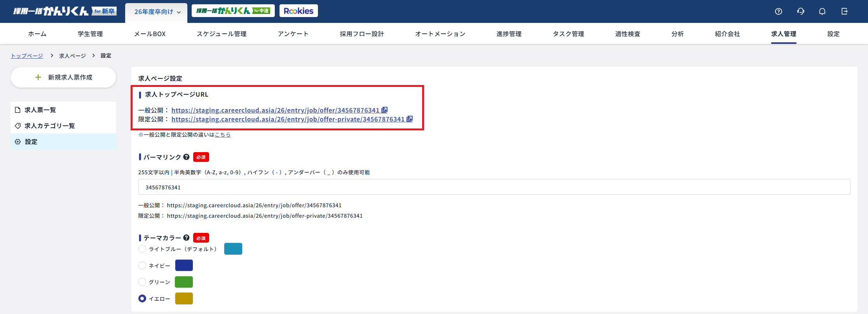
Task: Click the help icon beside テーマカラー
Action: tap(186, 238)
